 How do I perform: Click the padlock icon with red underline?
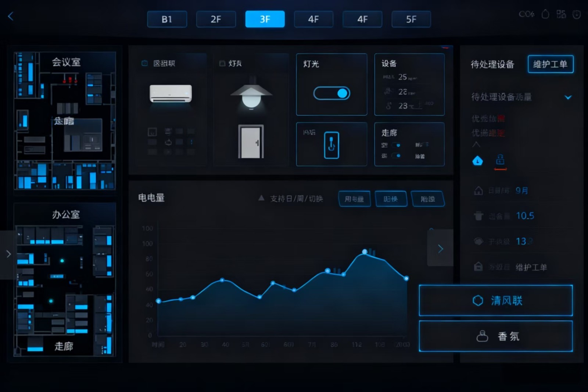click(x=500, y=160)
